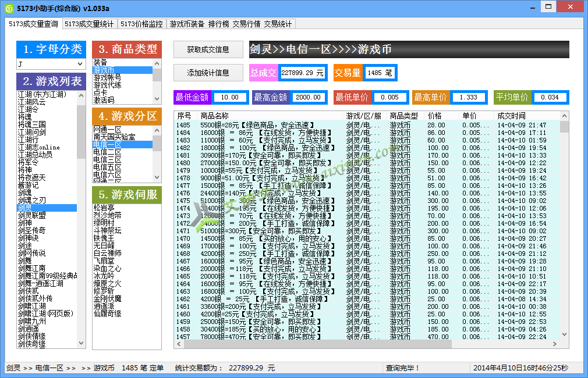Sort by 价格 column header
The width and height of the screenshot is (588, 378).
pyautogui.click(x=442, y=116)
